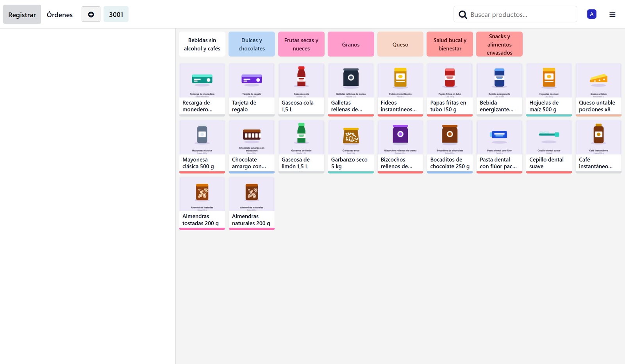Image resolution: width=625 pixels, height=364 pixels.
Task: Open the user avatar 'A' icon
Action: [x=591, y=14]
